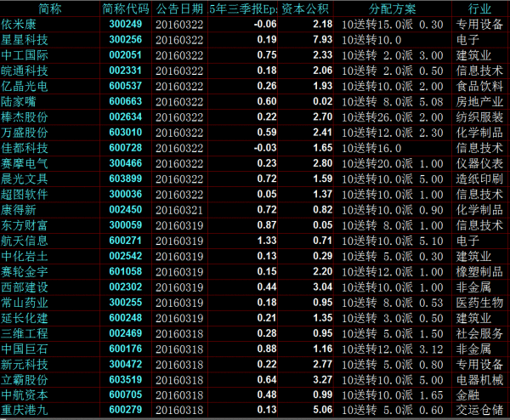This screenshot has width=510, height=420.
Task: Click industry 交运仓储 cell
Action: pos(479,410)
